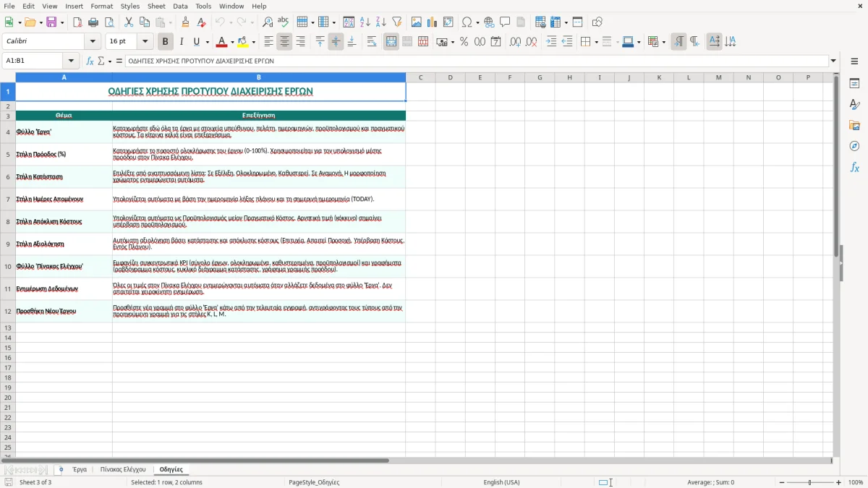This screenshot has height=488, width=868.
Task: Click the AutoFilter funnel icon
Action: [397, 22]
